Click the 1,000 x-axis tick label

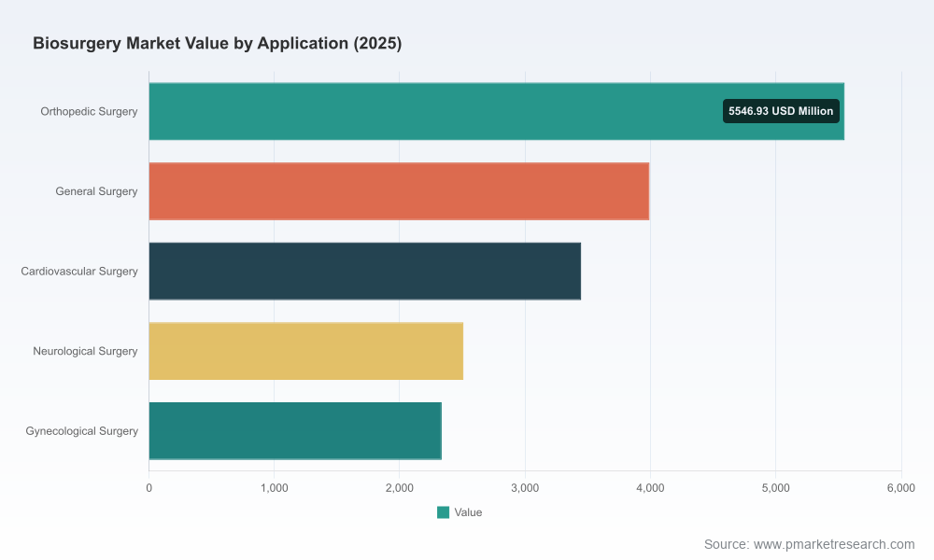[x=274, y=488]
